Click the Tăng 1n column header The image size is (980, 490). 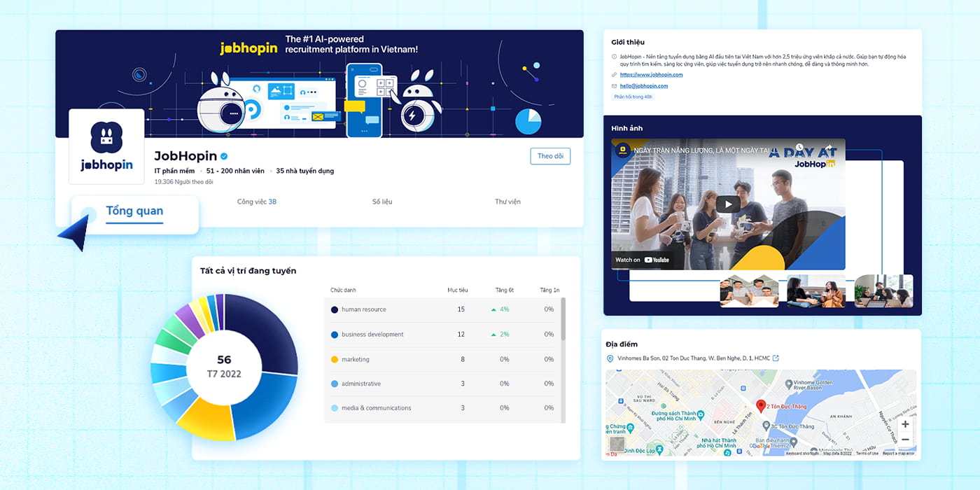(549, 290)
